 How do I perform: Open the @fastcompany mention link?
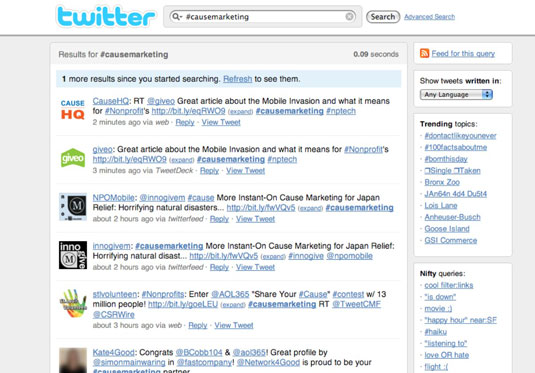click(204, 362)
